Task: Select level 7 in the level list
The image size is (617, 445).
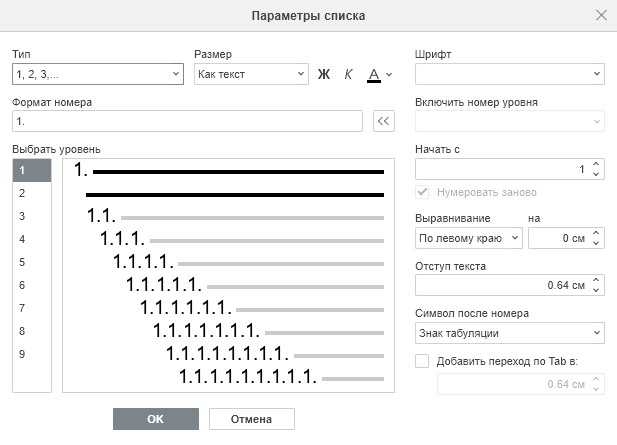Action: point(32,308)
